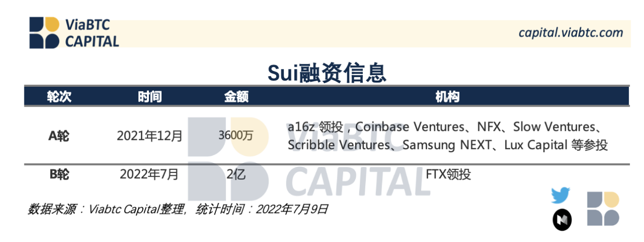This screenshot has height=242, width=644.
Task: Click the small ViaBTC logo bottom-right
Action: [603, 209]
